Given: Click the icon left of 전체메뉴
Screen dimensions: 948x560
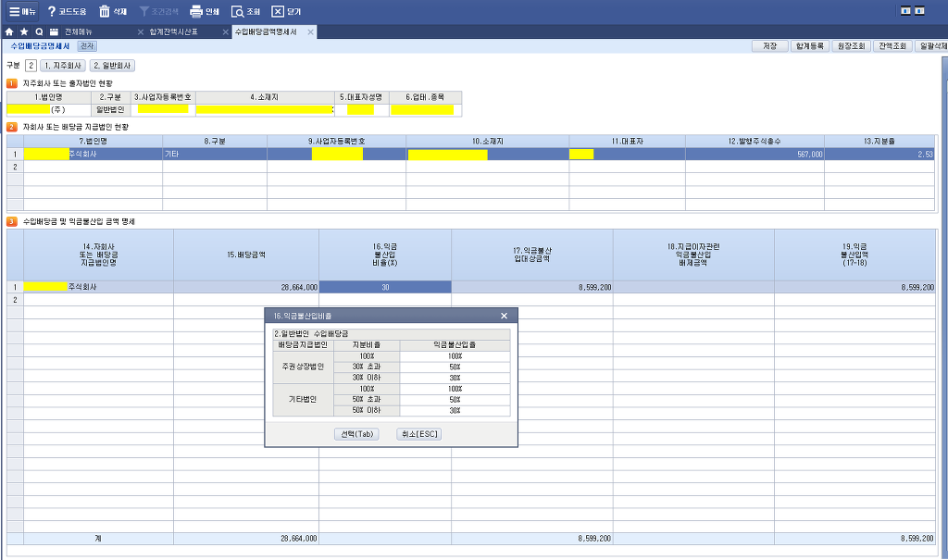Looking at the screenshot, I should click(x=55, y=31).
